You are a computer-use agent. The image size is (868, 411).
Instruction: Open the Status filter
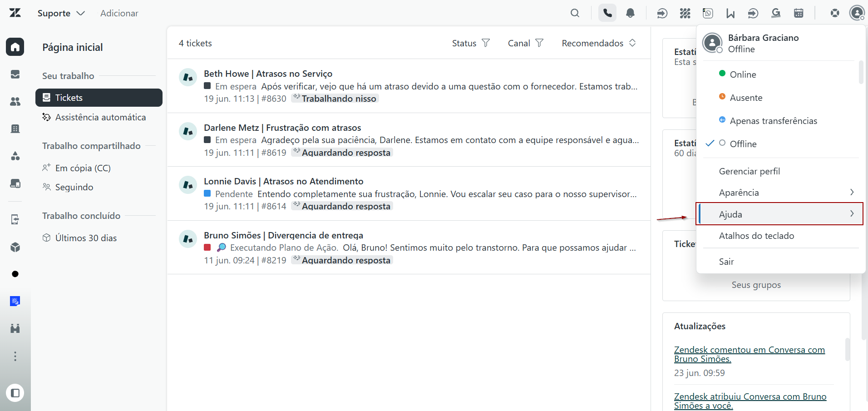(x=471, y=43)
